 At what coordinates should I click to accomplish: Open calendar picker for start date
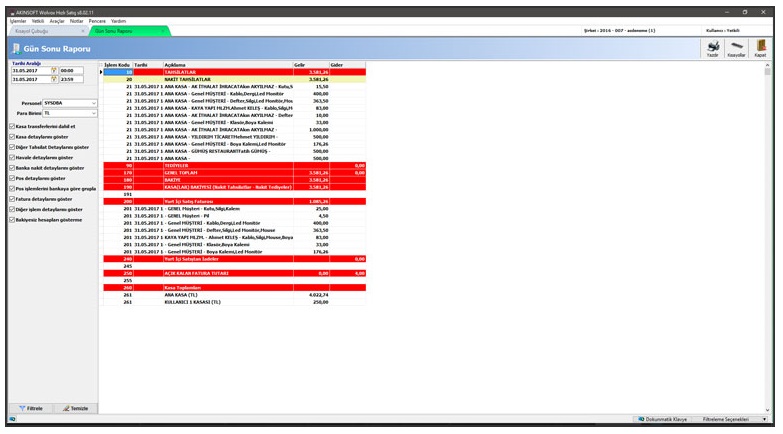tap(54, 71)
